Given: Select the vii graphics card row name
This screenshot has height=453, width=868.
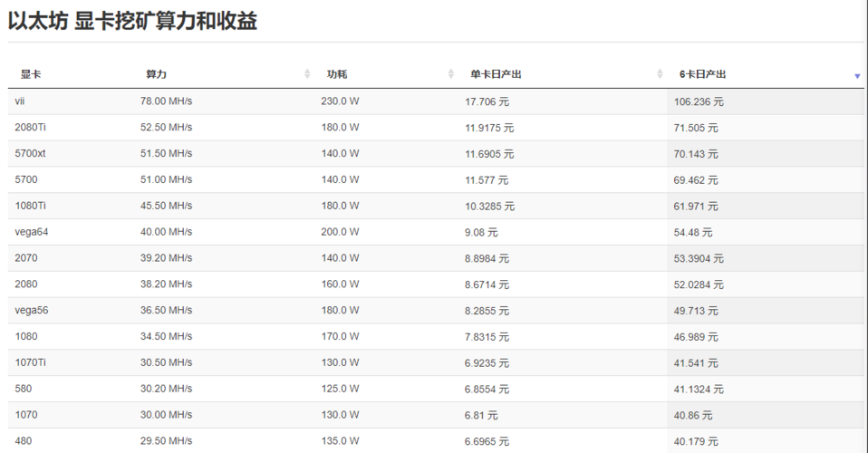Looking at the screenshot, I should [x=20, y=101].
